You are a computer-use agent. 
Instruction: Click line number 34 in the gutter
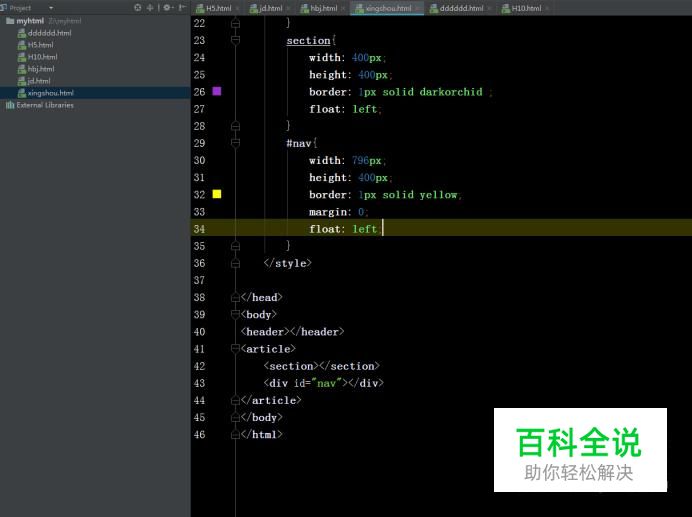pos(199,229)
